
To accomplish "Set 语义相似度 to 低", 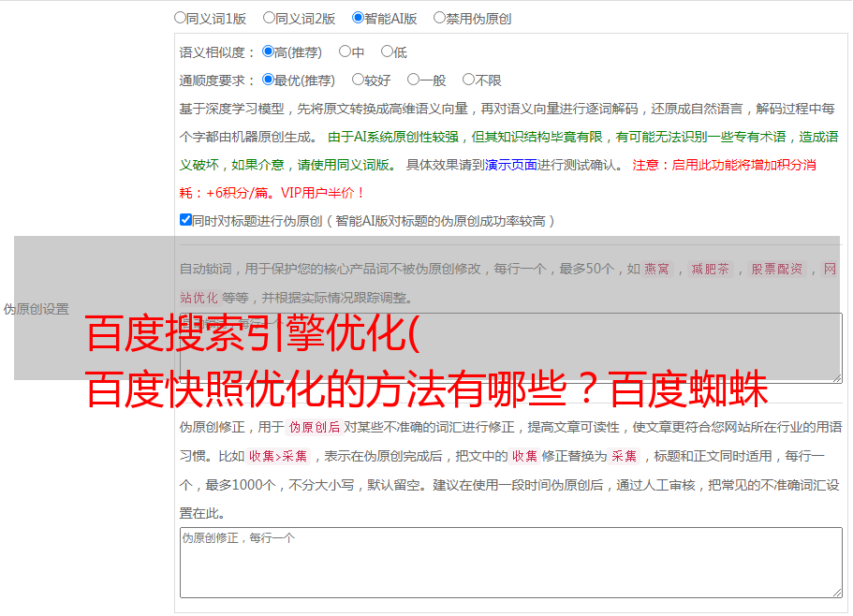I will pos(387,51).
